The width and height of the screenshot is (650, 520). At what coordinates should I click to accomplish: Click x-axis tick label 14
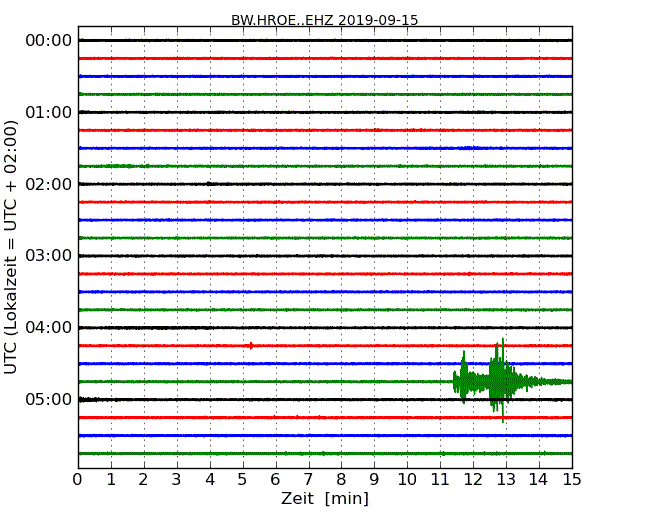[x=539, y=480]
